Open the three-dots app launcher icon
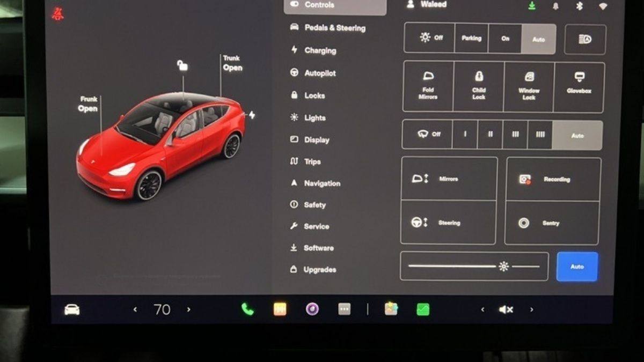Image resolution: width=644 pixels, height=362 pixels. click(344, 309)
